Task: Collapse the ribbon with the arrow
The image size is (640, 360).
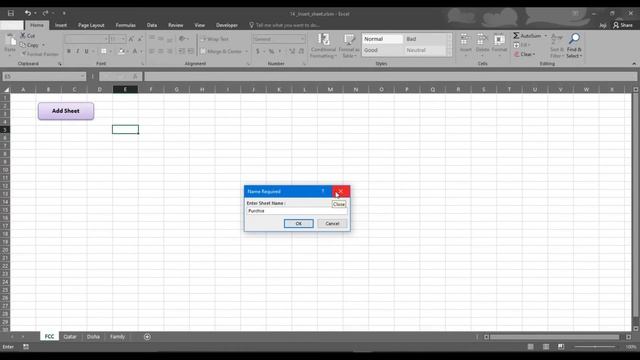Action: click(x=634, y=64)
